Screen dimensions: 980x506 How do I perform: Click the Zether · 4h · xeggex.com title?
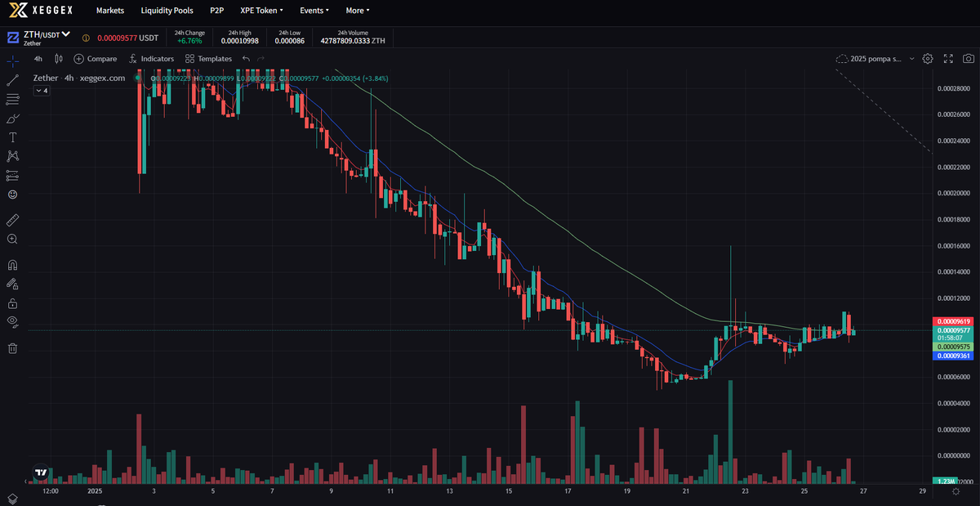(79, 78)
